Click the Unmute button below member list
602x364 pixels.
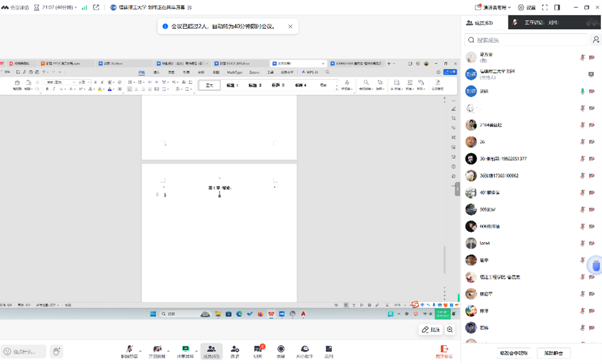(553, 353)
